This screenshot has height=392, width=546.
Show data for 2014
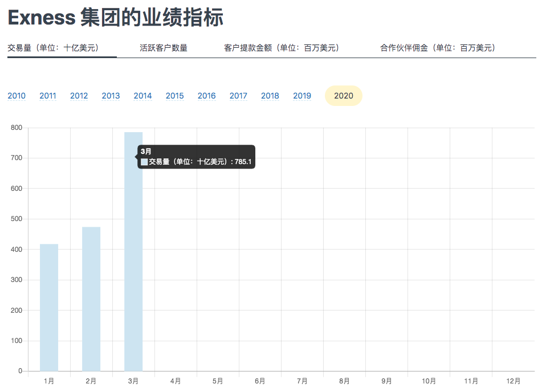[142, 96]
